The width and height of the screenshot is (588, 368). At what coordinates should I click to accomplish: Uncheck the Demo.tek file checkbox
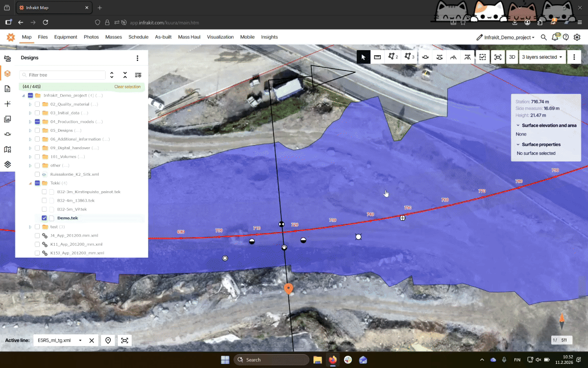point(44,218)
